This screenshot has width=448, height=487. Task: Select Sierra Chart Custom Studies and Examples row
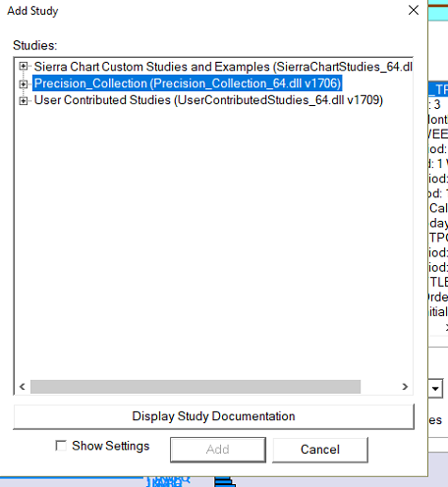tap(223, 67)
